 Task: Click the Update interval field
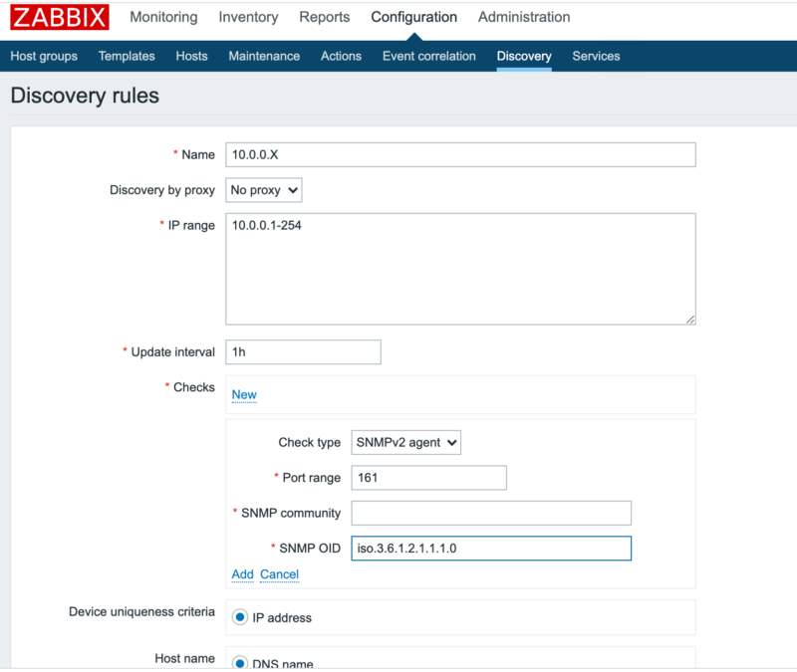coord(304,351)
